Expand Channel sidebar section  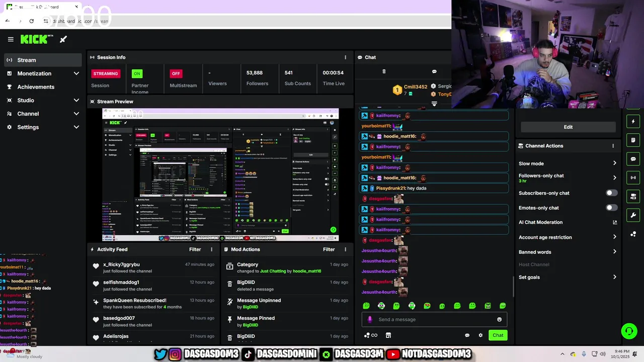76,114
